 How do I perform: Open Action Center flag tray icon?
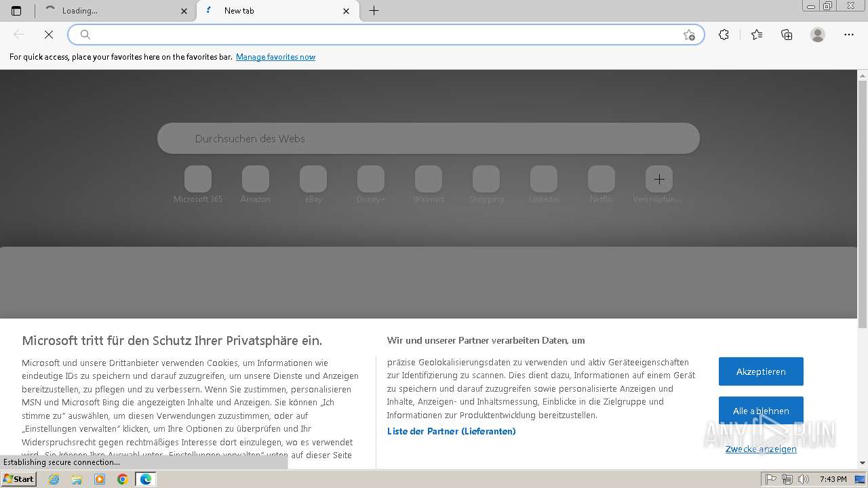[x=771, y=479]
